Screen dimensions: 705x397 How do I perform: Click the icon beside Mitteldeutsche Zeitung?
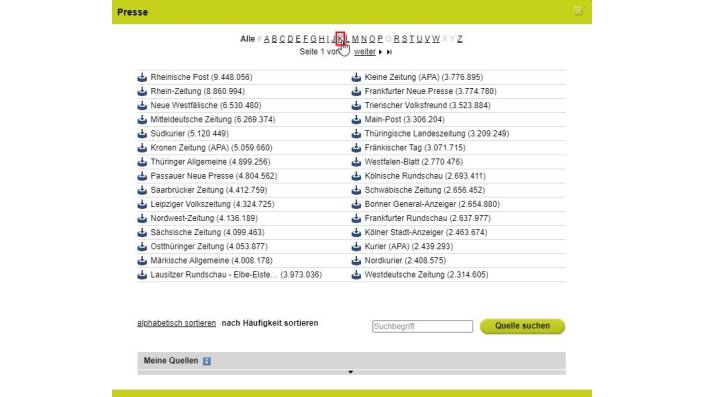point(142,120)
